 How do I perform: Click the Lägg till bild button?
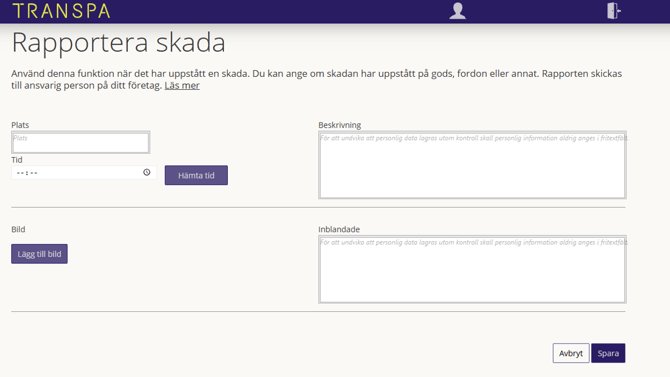pyautogui.click(x=39, y=254)
